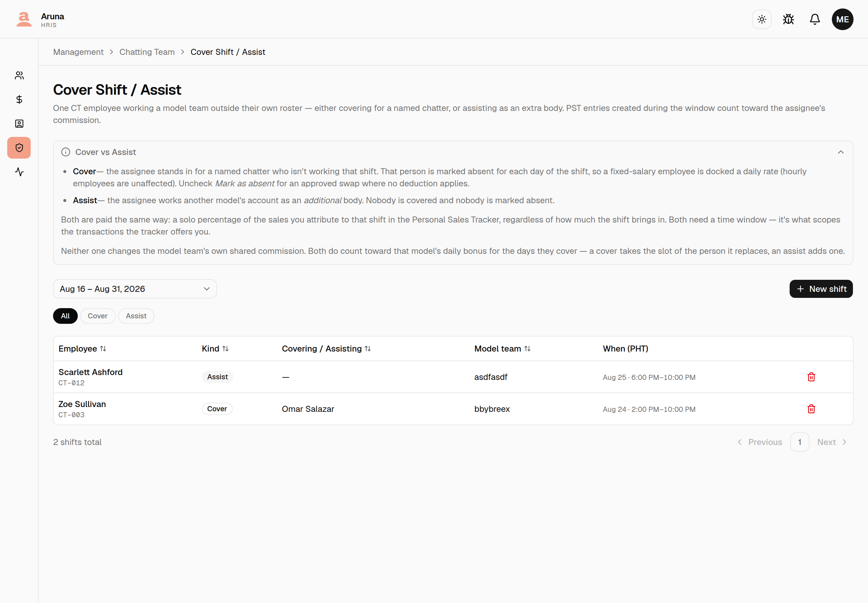Open the notifications bell

click(815, 19)
